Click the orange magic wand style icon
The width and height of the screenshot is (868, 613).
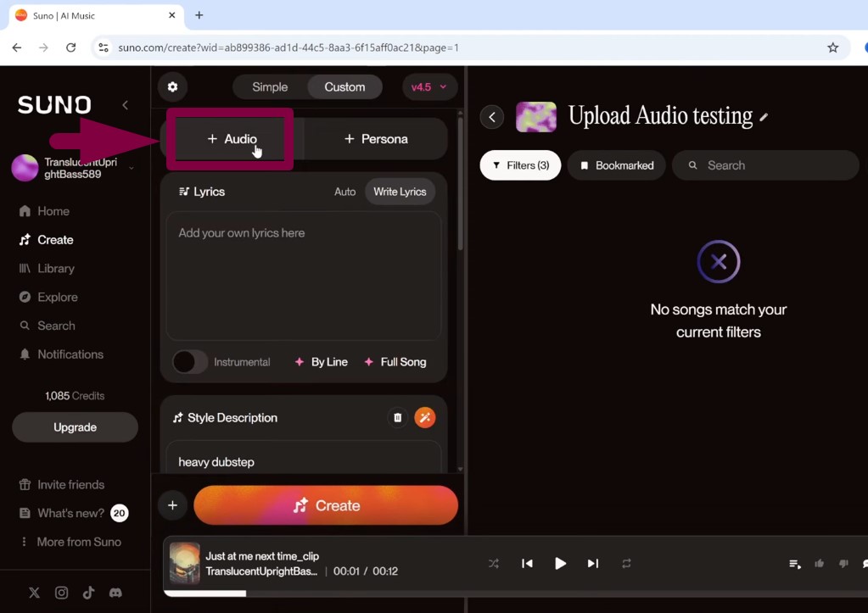[425, 418]
